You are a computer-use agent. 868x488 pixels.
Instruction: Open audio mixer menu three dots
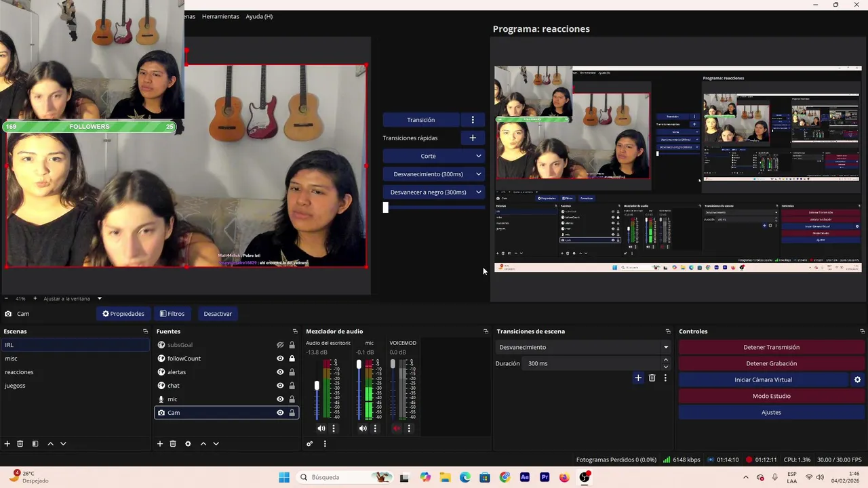(325, 444)
